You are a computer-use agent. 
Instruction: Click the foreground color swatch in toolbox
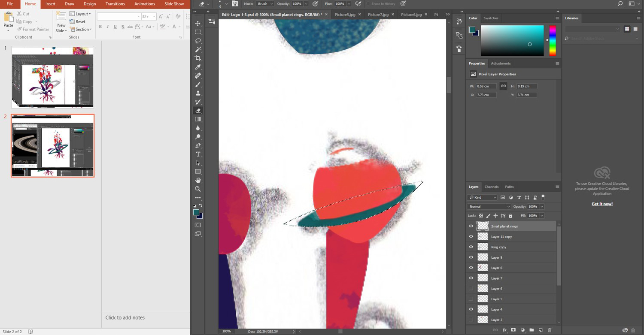[196, 212]
